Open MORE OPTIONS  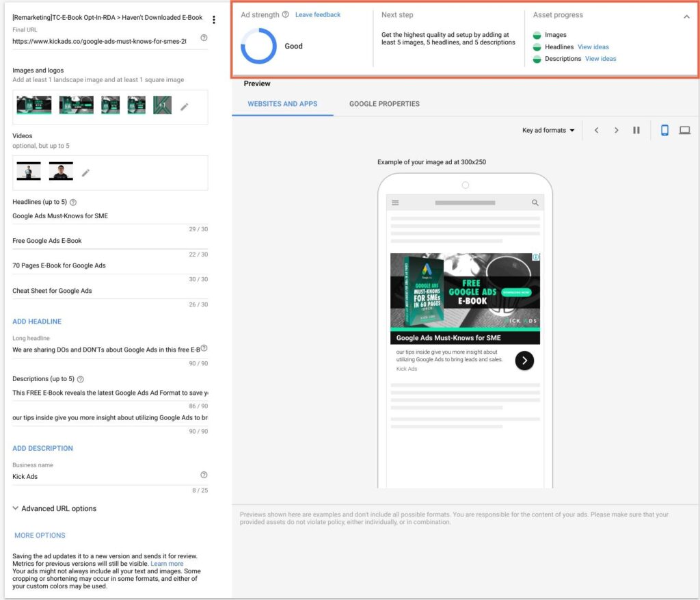click(40, 535)
